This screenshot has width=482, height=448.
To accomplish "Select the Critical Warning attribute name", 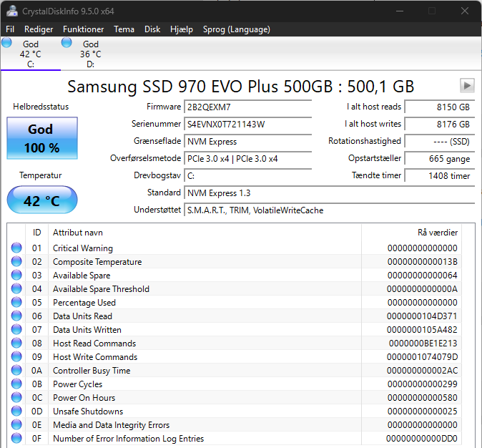I will (x=83, y=248).
